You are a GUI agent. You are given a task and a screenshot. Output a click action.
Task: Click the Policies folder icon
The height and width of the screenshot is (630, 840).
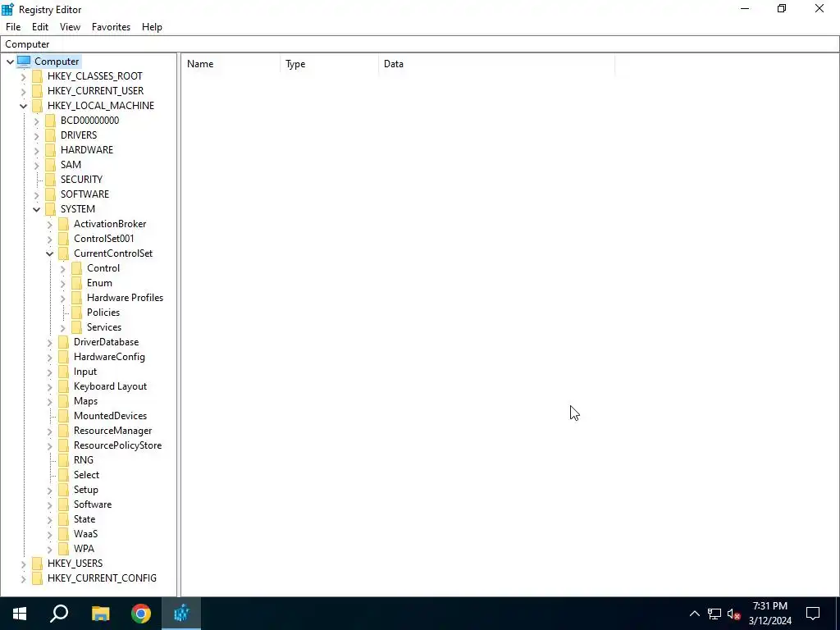coord(76,313)
